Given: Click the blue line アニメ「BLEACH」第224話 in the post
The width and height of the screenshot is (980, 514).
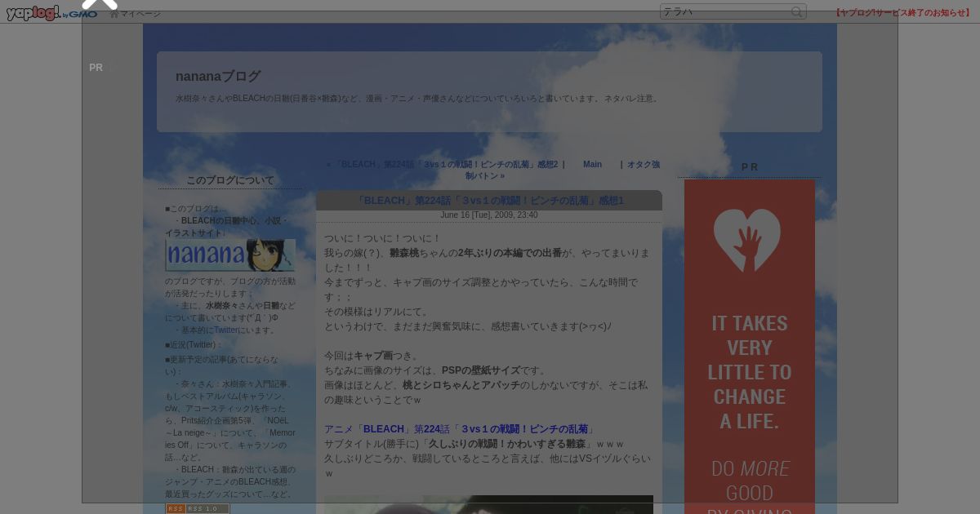Looking at the screenshot, I should [461, 429].
